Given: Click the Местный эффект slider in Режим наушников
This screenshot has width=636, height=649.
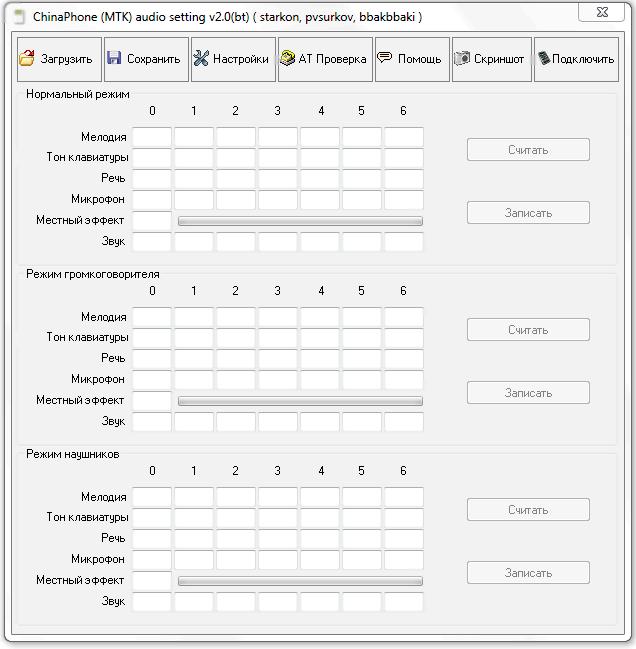Looking at the screenshot, I should (x=300, y=581).
